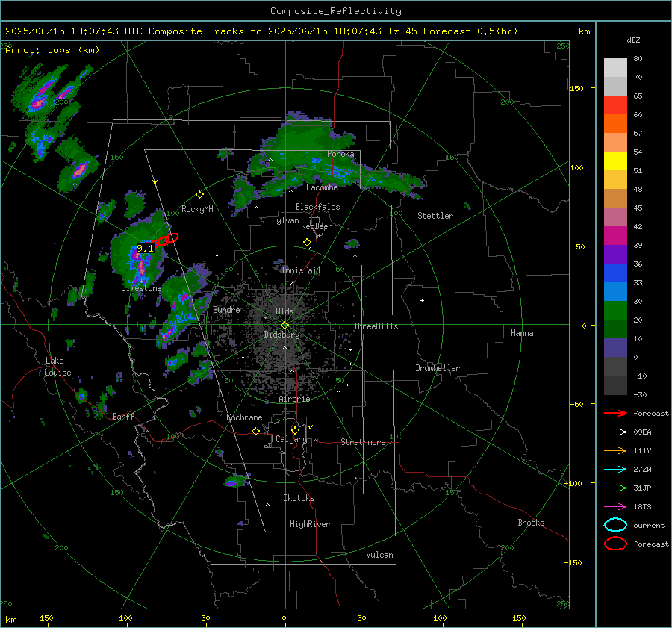The width and height of the screenshot is (672, 628).
Task: Click the Blackfalds city label
Action: point(317,207)
